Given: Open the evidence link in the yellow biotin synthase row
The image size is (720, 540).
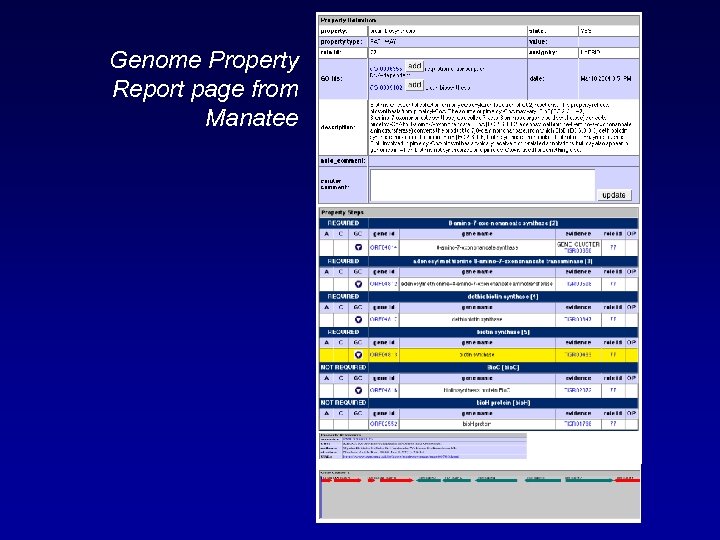Looking at the screenshot, I should click(x=578, y=355).
